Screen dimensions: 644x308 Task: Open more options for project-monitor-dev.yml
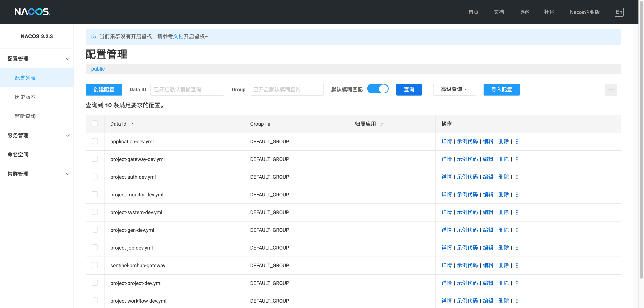[x=517, y=195]
